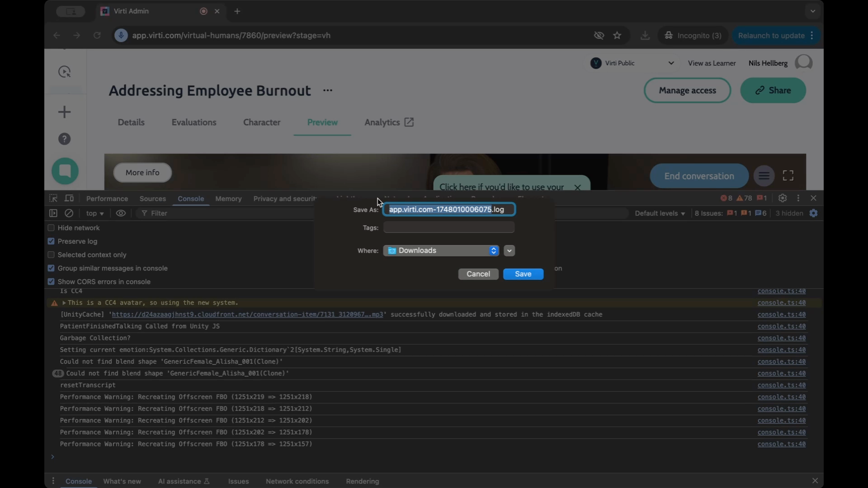The image size is (868, 488).
Task: Click the Tags input field
Action: coord(449,228)
